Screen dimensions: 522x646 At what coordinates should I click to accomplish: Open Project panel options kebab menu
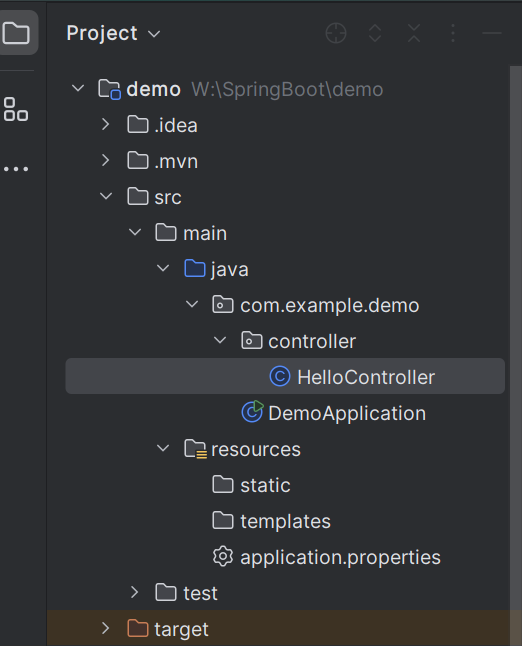[x=453, y=33]
